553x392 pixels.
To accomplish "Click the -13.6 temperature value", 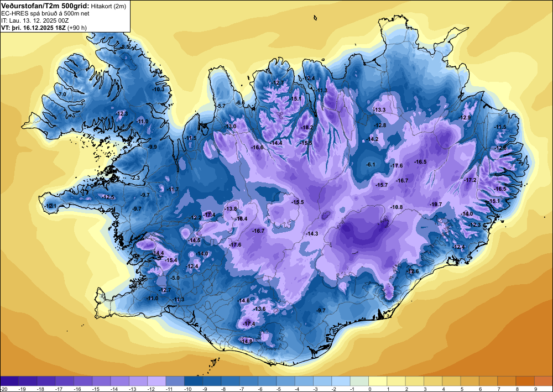I will pos(259,309).
